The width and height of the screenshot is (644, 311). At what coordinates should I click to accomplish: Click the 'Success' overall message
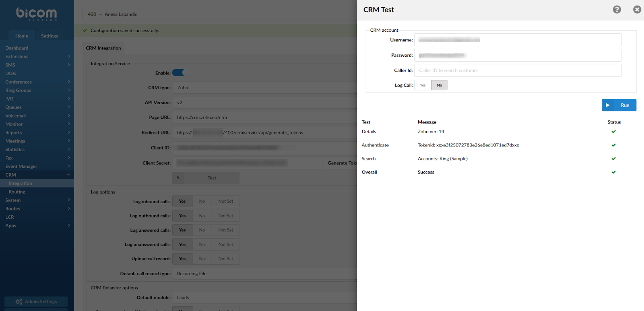pos(426,172)
